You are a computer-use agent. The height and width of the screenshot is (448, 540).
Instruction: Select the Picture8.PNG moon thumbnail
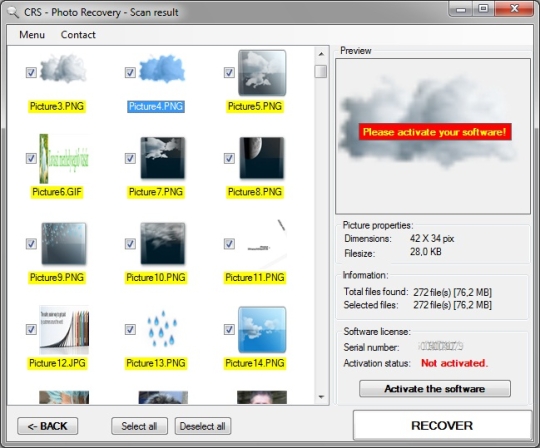click(x=262, y=158)
